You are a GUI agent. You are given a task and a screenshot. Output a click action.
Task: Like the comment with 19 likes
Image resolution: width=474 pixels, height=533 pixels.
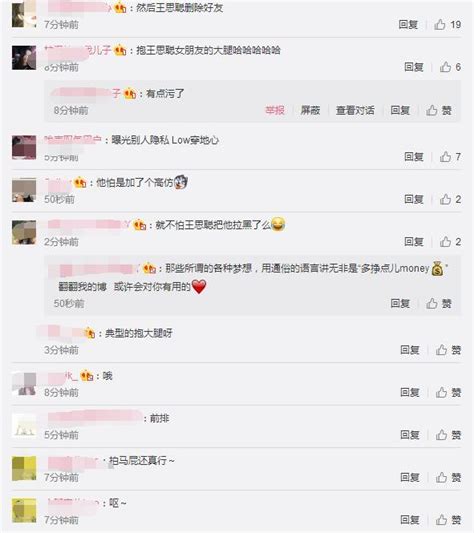447,24
